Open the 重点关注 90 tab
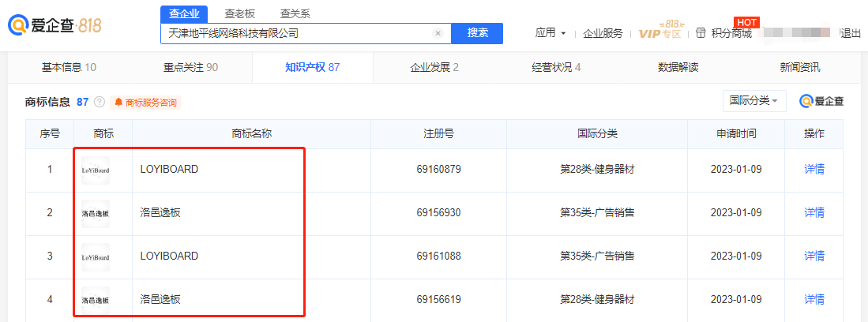Image resolution: width=868 pixels, height=322 pixels. [x=190, y=68]
